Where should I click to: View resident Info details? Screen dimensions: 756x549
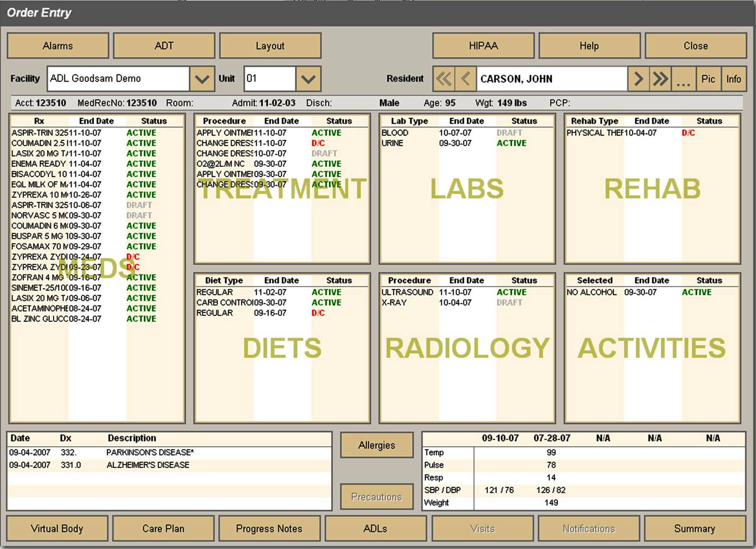pyautogui.click(x=734, y=79)
